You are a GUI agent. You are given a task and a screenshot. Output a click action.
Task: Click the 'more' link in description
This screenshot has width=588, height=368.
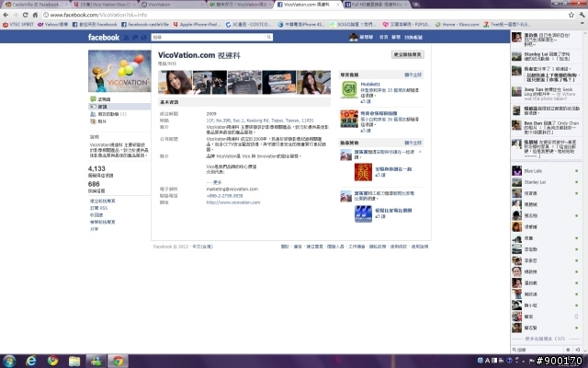tap(214, 182)
